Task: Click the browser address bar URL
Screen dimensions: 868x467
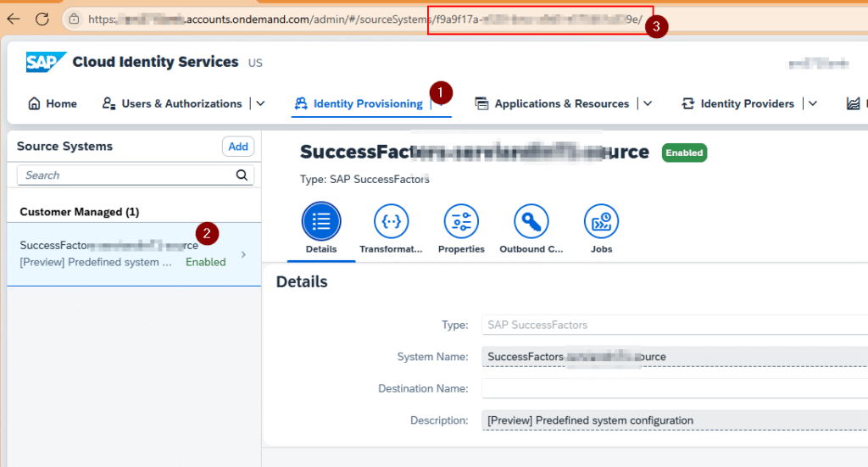Action: [365, 19]
